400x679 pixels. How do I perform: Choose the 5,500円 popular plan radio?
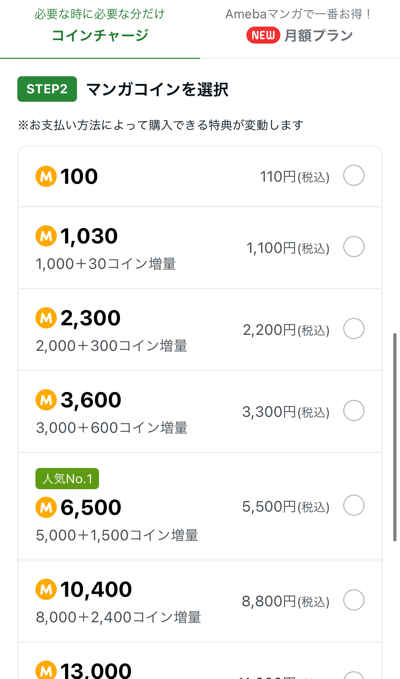(x=354, y=505)
